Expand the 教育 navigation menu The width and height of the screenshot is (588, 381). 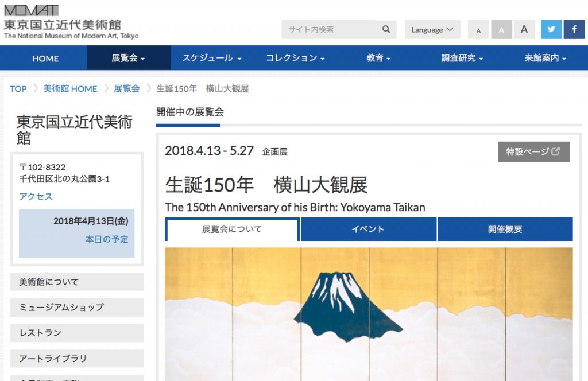(378, 58)
